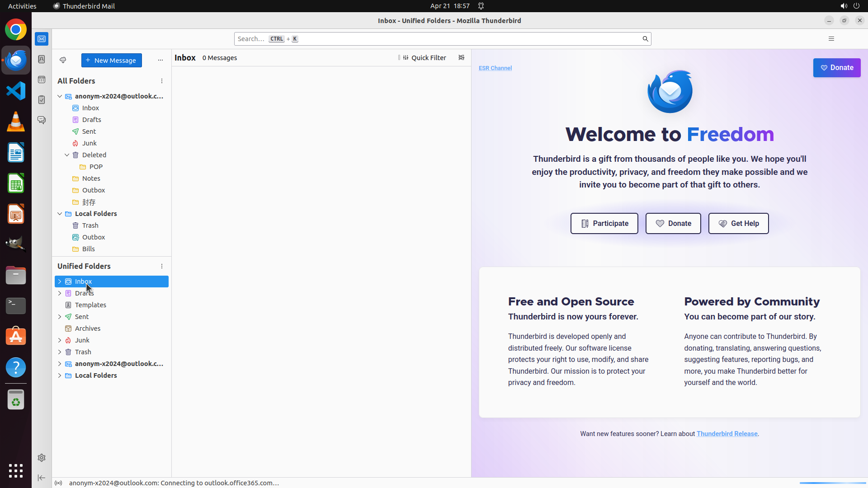This screenshot has width=868, height=488.
Task: Click the Get Messages cloud icon
Action: pyautogui.click(x=63, y=60)
